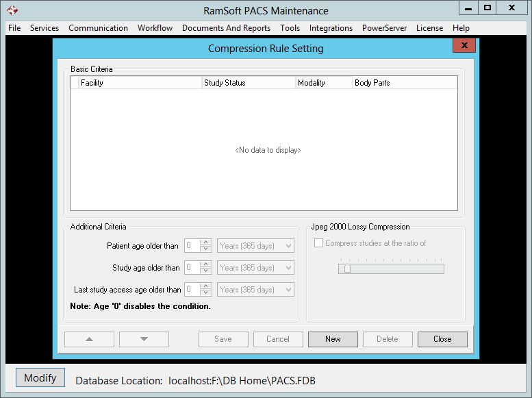Click the Modality column header
This screenshot has width=532, height=398.
323,83
